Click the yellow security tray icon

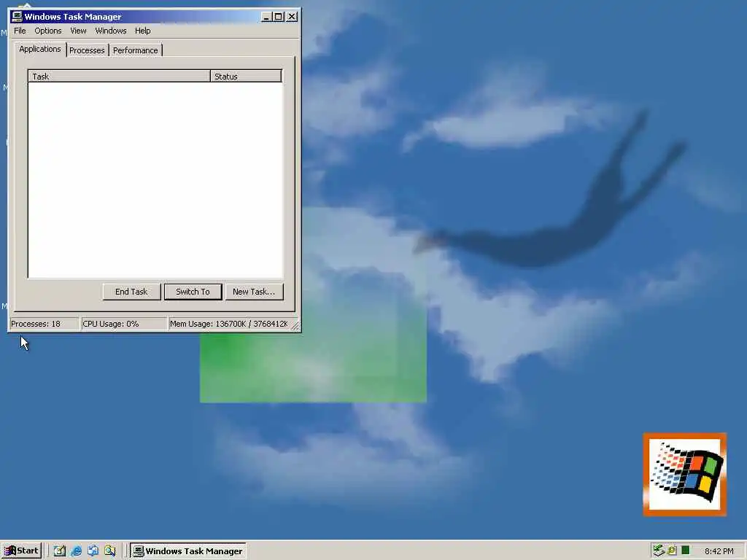tap(672, 551)
